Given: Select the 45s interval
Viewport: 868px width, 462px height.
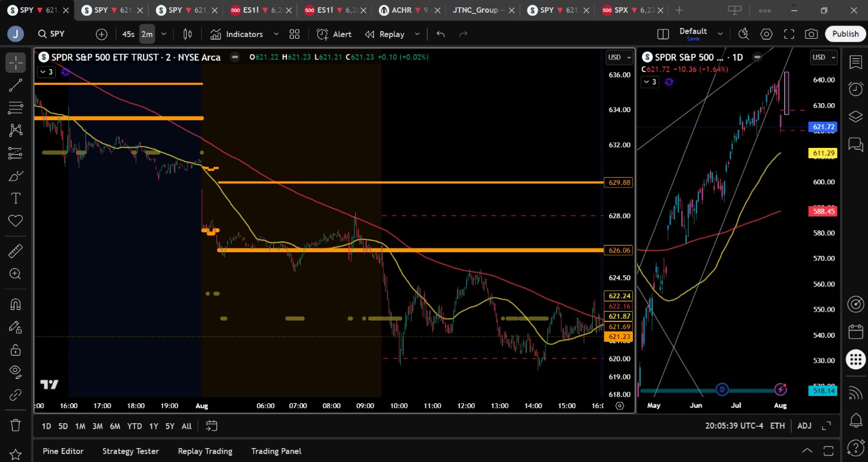Looking at the screenshot, I should [129, 34].
